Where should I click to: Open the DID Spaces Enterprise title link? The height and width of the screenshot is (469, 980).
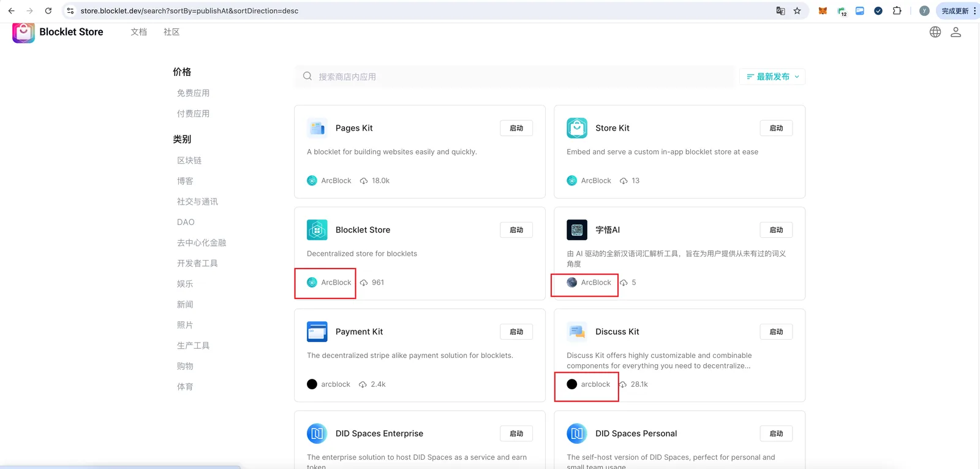click(x=379, y=433)
